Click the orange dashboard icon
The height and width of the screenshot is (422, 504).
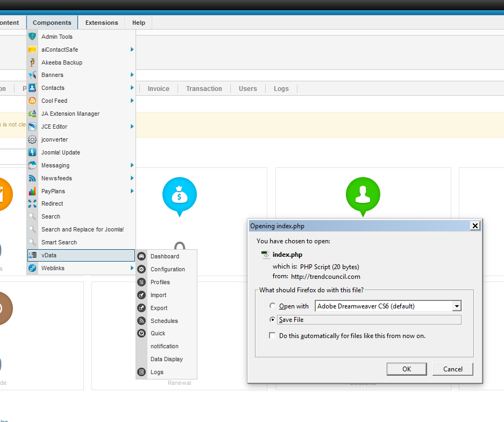[x=6, y=194]
